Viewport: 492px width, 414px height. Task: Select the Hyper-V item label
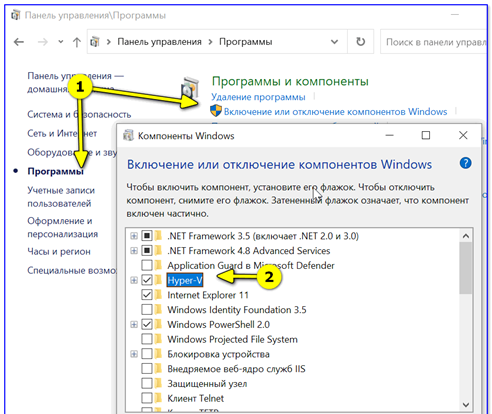(x=185, y=280)
